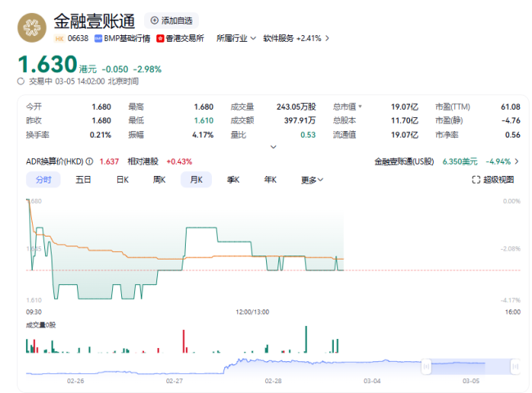Click the 最低 value 1.610
The height and width of the screenshot is (393, 532).
204,120
